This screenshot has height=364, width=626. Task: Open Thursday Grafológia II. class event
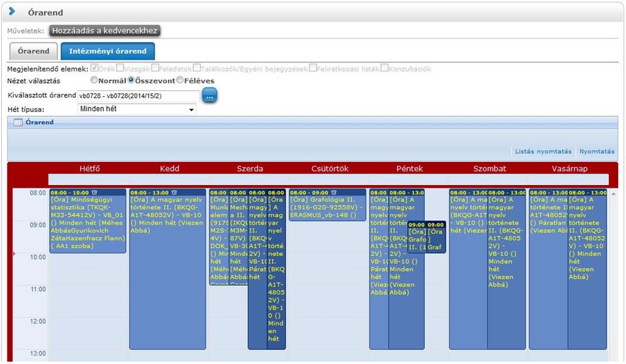pyautogui.click(x=328, y=205)
